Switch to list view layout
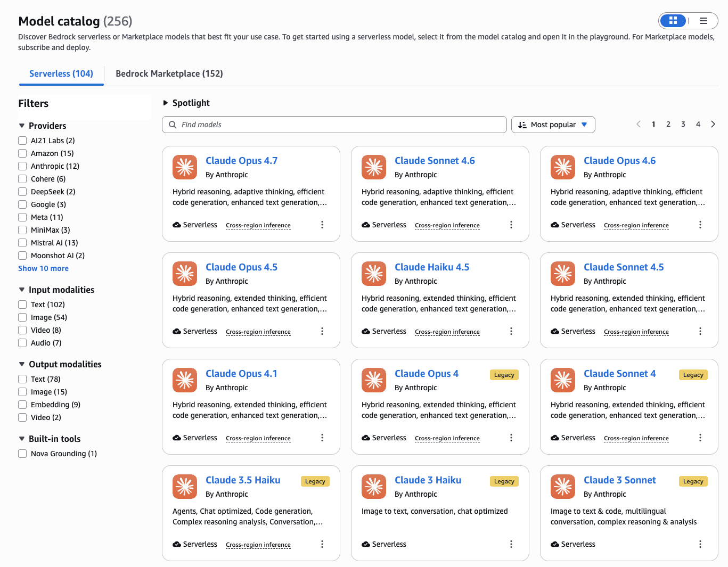This screenshot has height=567, width=728. coord(704,21)
